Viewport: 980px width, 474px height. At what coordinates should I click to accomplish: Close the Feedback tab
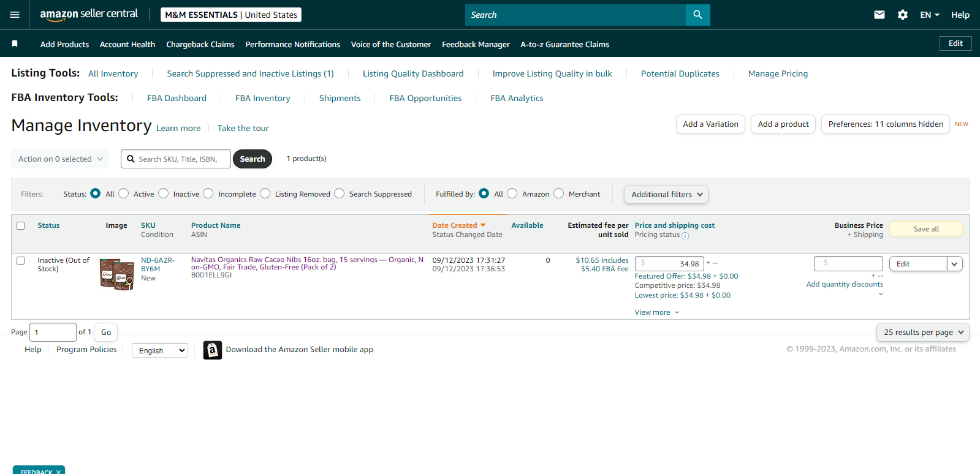point(58,472)
